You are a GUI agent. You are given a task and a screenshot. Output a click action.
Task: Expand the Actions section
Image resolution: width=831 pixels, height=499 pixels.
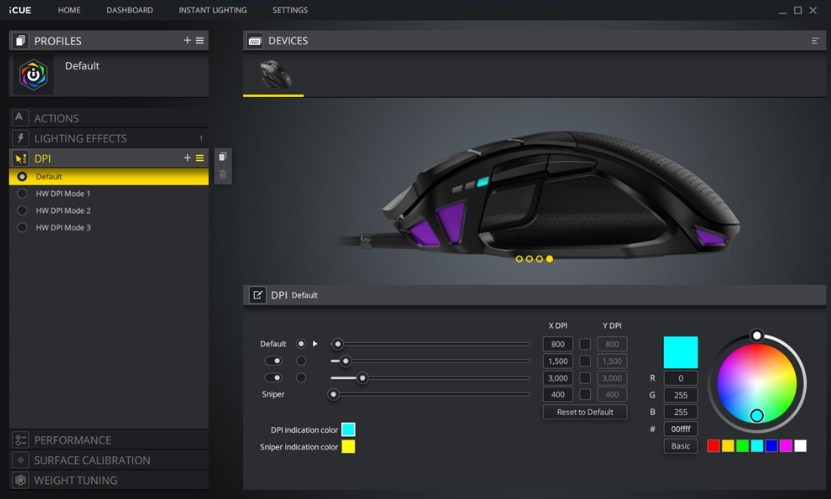(x=109, y=118)
